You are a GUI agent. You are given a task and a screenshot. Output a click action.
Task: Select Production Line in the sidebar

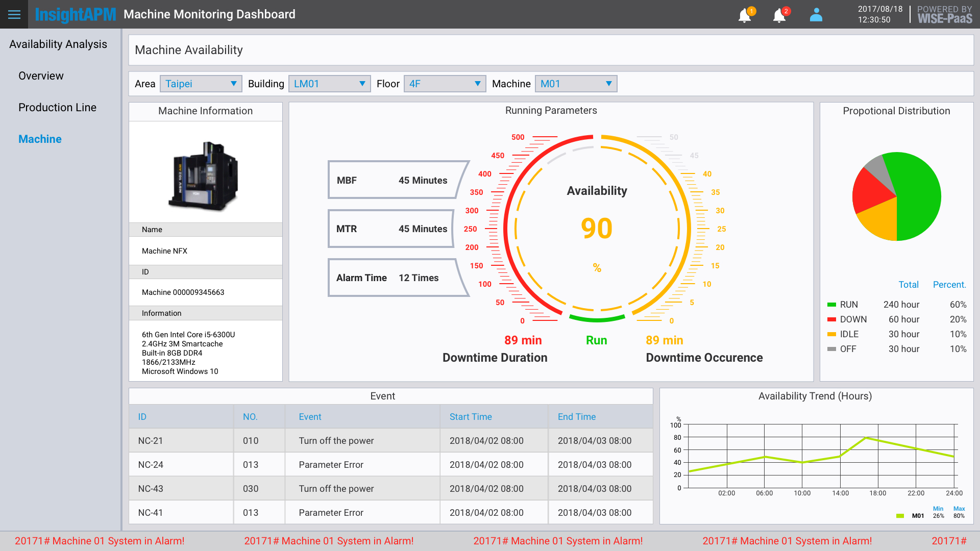(x=57, y=108)
